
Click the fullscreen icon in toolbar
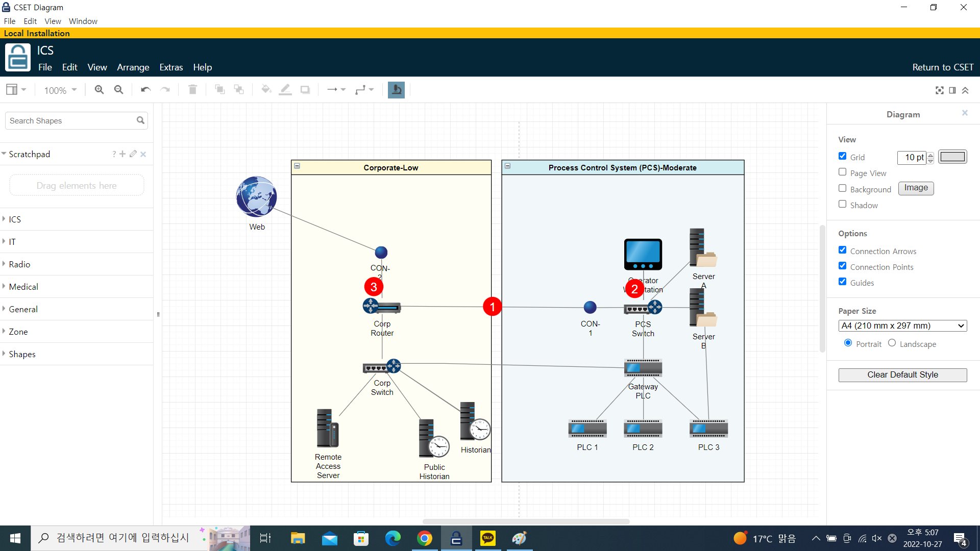coord(939,90)
